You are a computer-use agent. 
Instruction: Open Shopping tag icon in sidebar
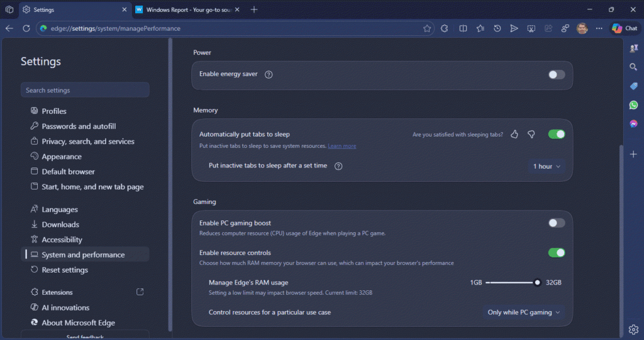point(633,86)
